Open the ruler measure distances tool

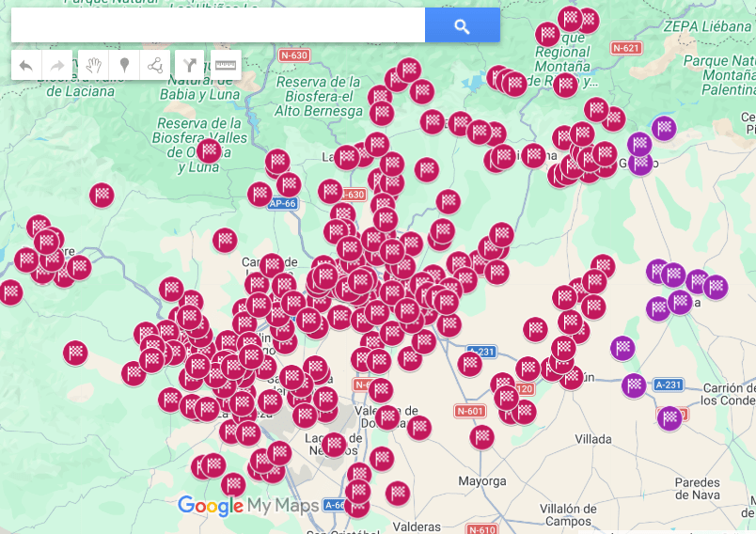(x=225, y=66)
